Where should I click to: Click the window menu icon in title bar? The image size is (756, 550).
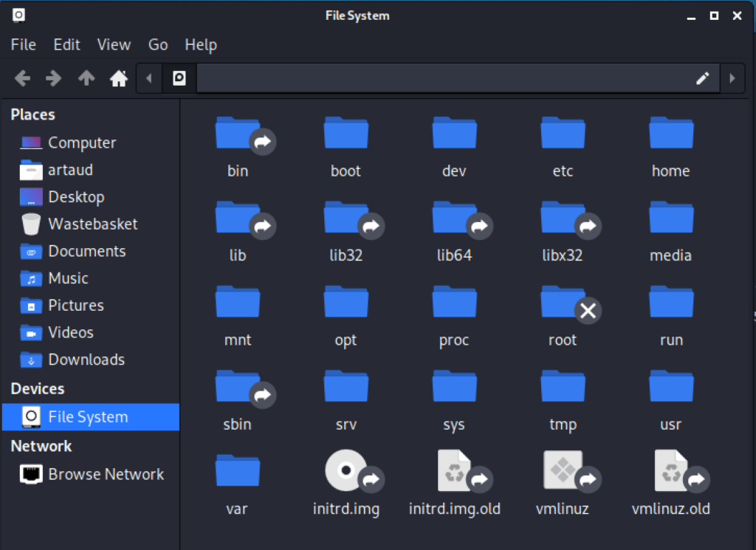[18, 15]
